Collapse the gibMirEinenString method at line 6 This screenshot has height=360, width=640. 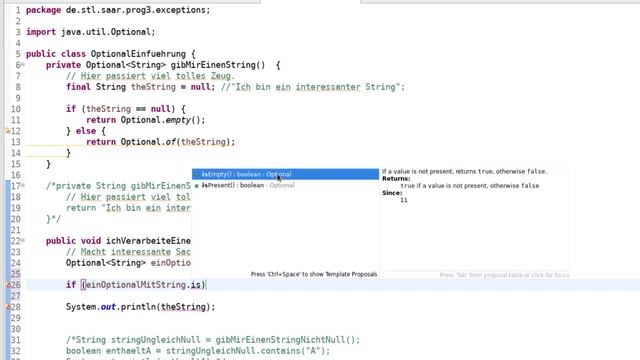tap(23, 65)
